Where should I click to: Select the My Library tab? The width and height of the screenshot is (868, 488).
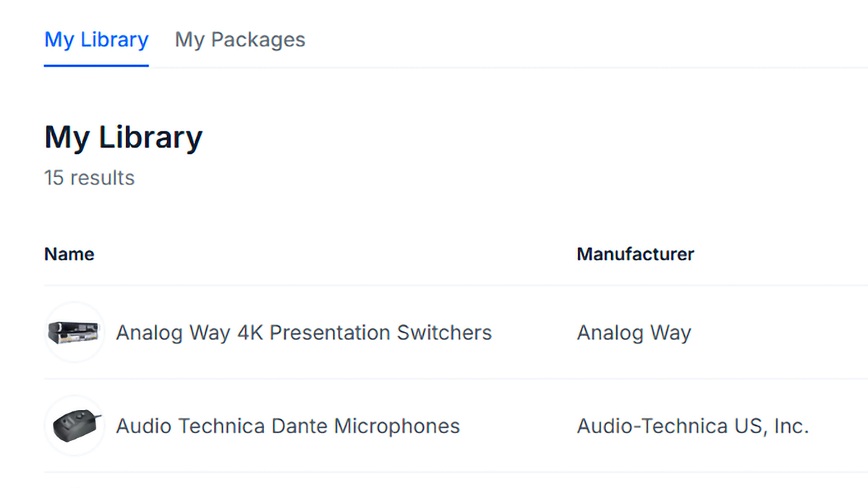click(x=96, y=40)
